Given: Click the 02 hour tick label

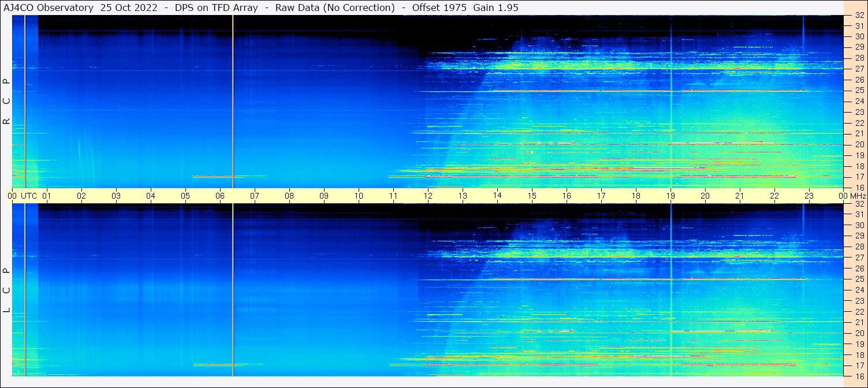Looking at the screenshot, I should (81, 196).
